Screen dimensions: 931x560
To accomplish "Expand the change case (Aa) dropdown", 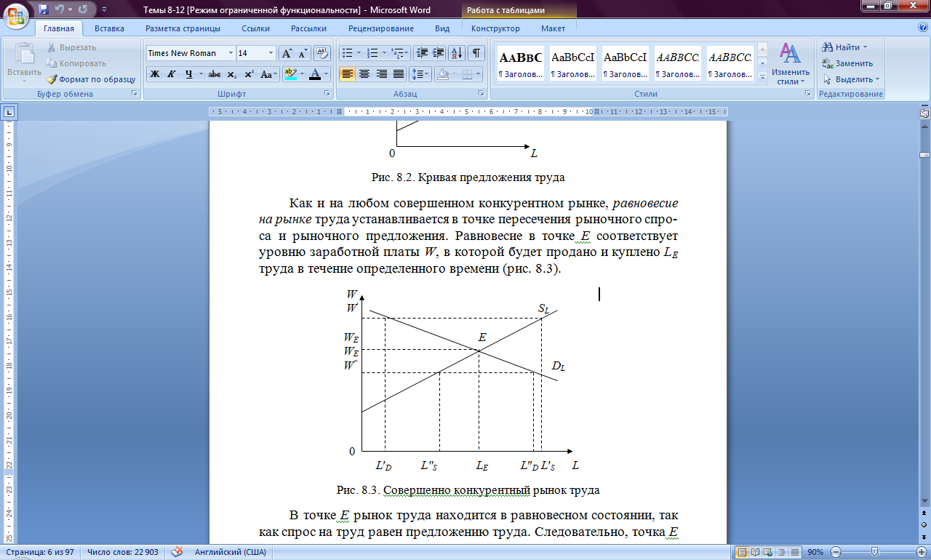I will (x=269, y=74).
